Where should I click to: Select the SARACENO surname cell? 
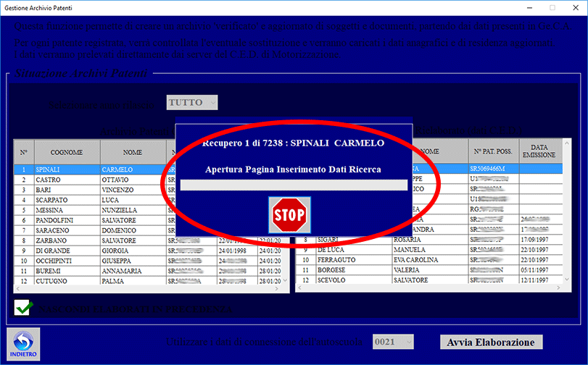click(x=67, y=230)
